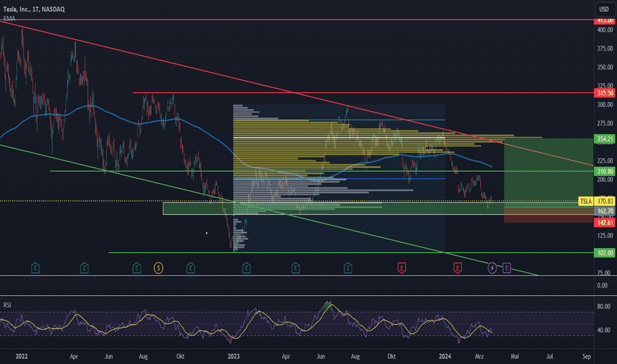Click the purple lightning bolt event marker
Image resolution: width=617 pixels, height=364 pixels.
492,269
